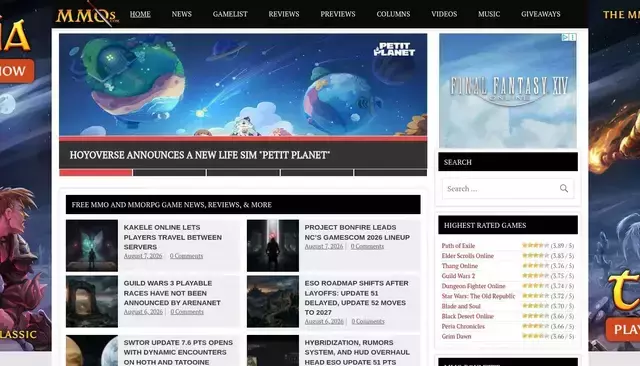The width and height of the screenshot is (640, 366).
Task: Click August 7, 2026 date under Kakele article
Action: point(143,256)
